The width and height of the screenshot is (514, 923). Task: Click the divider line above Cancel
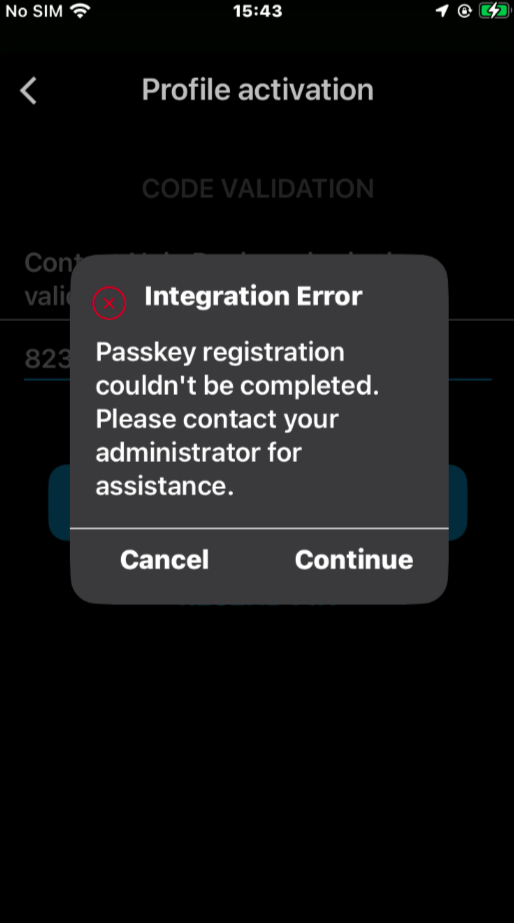(x=259, y=528)
